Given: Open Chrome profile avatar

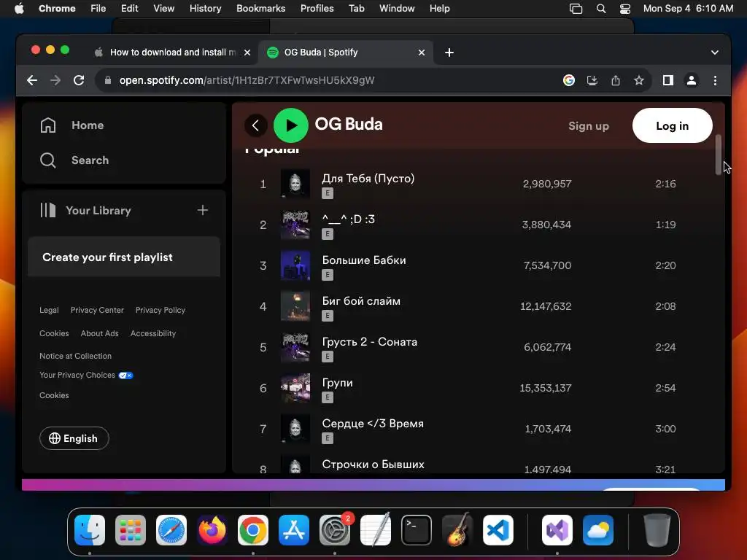Looking at the screenshot, I should coord(692,80).
